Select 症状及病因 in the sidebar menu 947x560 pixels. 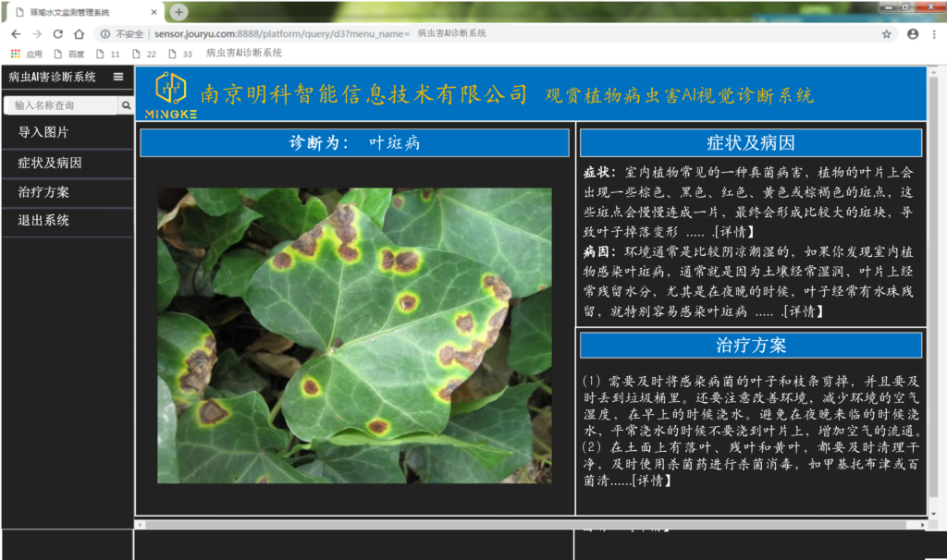(50, 163)
